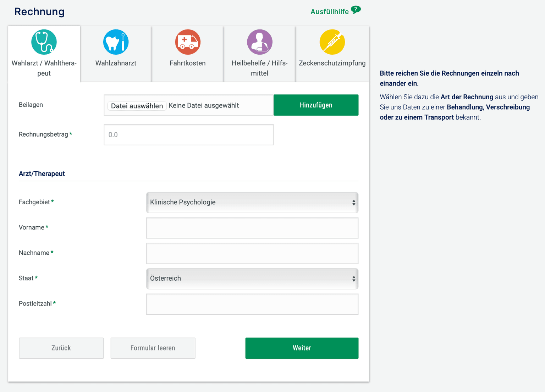Open the Staat dropdown showing Österreich
Image resolution: width=545 pixels, height=392 pixels.
(252, 279)
